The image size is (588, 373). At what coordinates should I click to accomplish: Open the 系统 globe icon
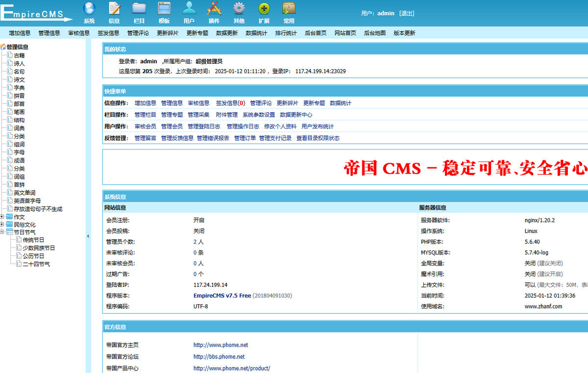(89, 8)
